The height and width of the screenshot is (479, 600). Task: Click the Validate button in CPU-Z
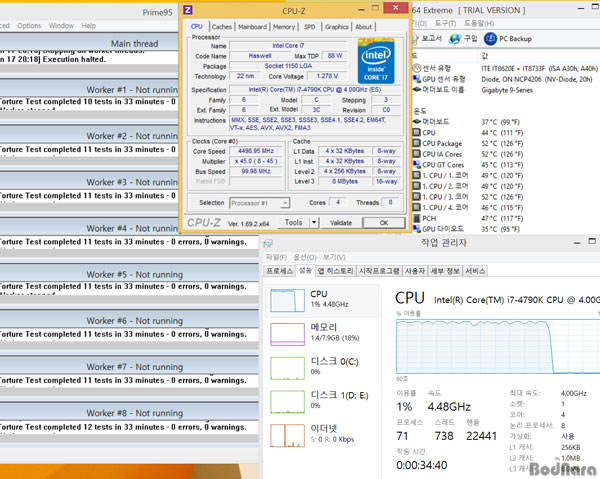pos(341,223)
